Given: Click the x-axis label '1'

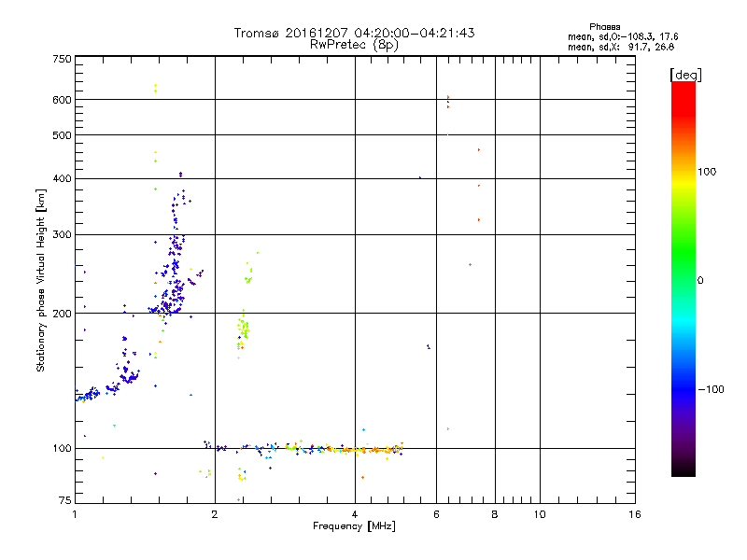Looking at the screenshot, I should point(75,514).
